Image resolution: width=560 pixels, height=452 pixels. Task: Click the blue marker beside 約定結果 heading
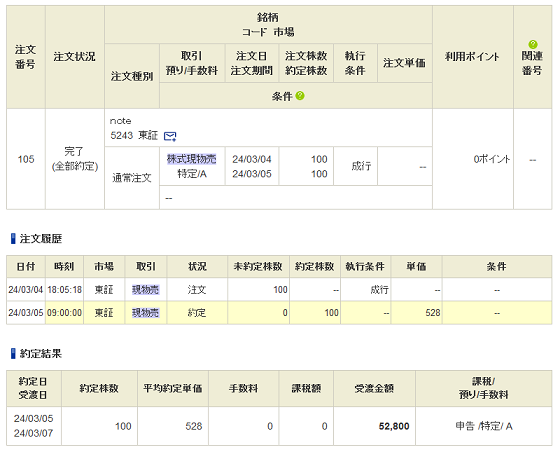(x=13, y=353)
